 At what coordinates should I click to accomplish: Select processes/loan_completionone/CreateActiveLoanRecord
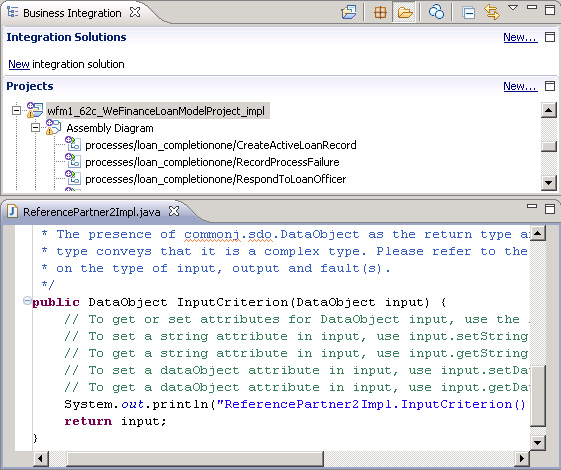click(221, 145)
